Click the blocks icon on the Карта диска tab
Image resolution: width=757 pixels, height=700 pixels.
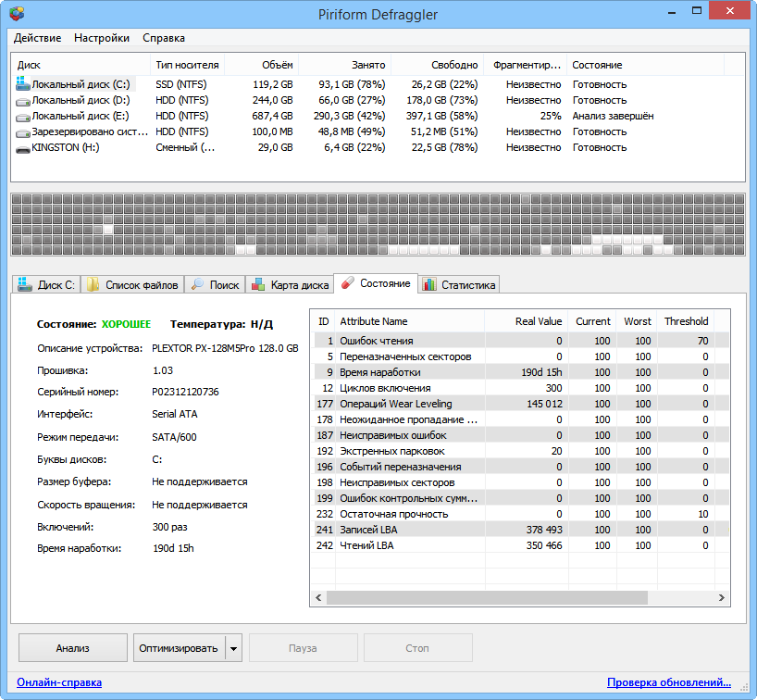coord(258,284)
